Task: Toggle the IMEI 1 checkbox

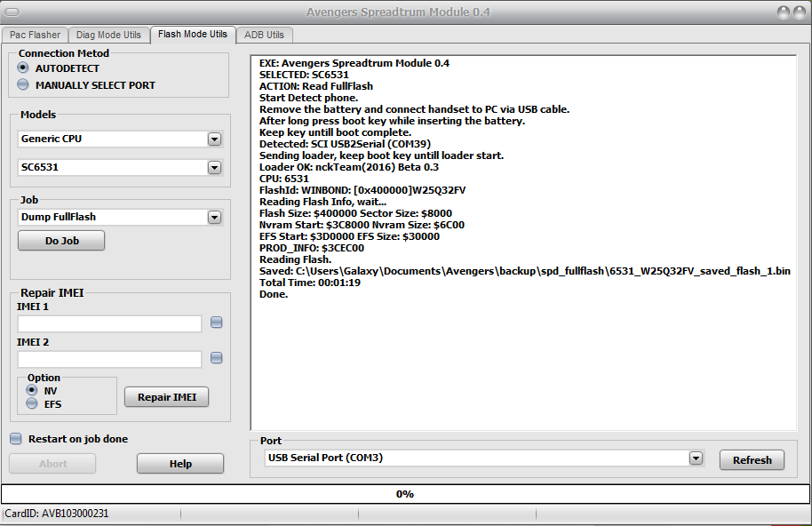Action: pyautogui.click(x=217, y=323)
